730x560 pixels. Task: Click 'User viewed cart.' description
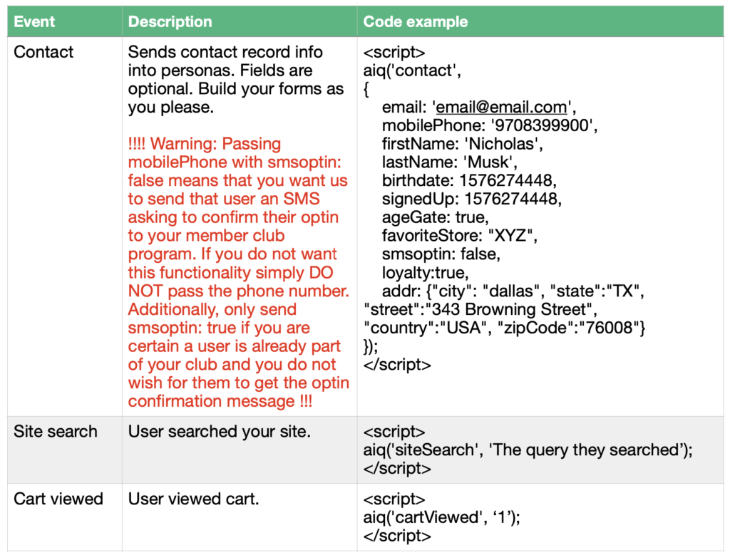(193, 499)
